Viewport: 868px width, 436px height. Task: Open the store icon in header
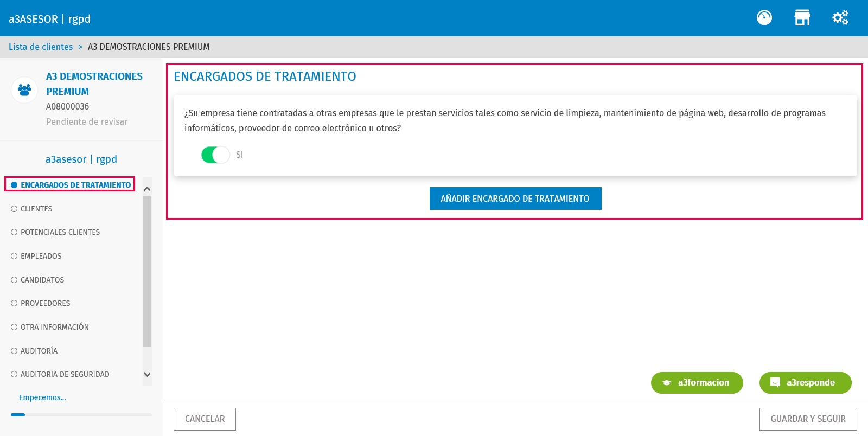(x=802, y=18)
